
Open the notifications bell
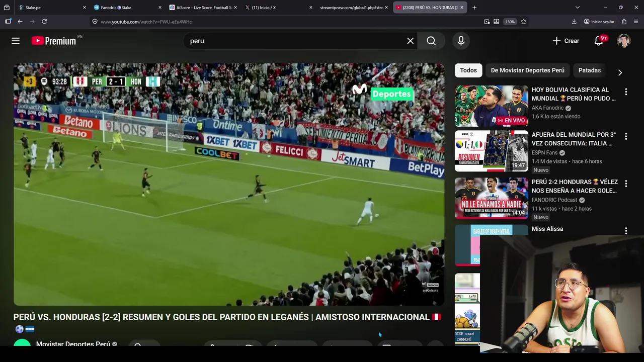(x=599, y=41)
